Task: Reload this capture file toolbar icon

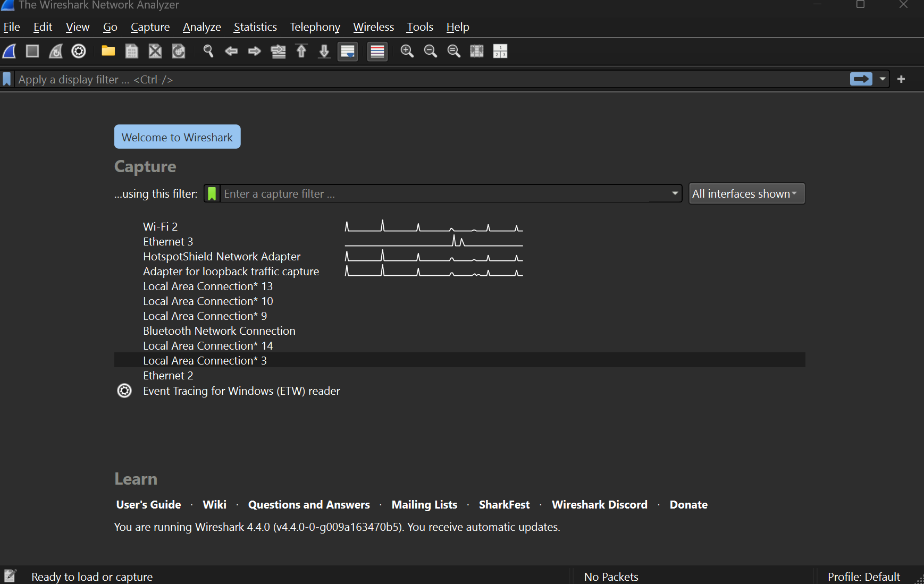Action: click(179, 51)
